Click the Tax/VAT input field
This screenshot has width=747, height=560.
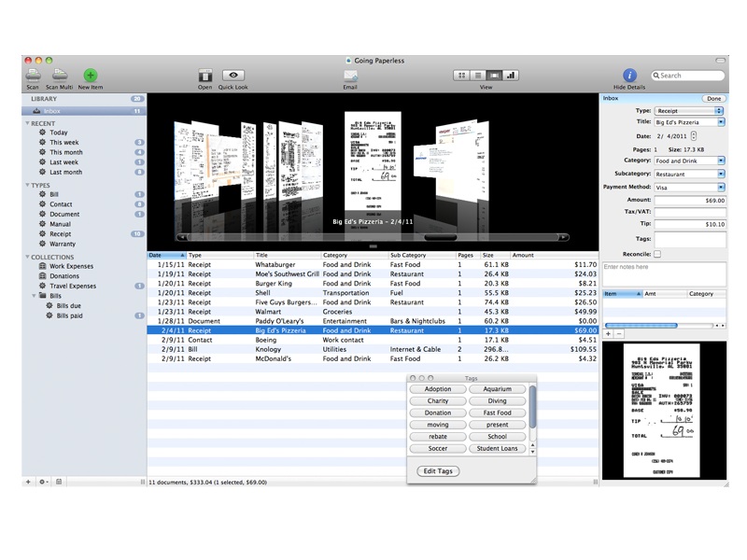[689, 212]
